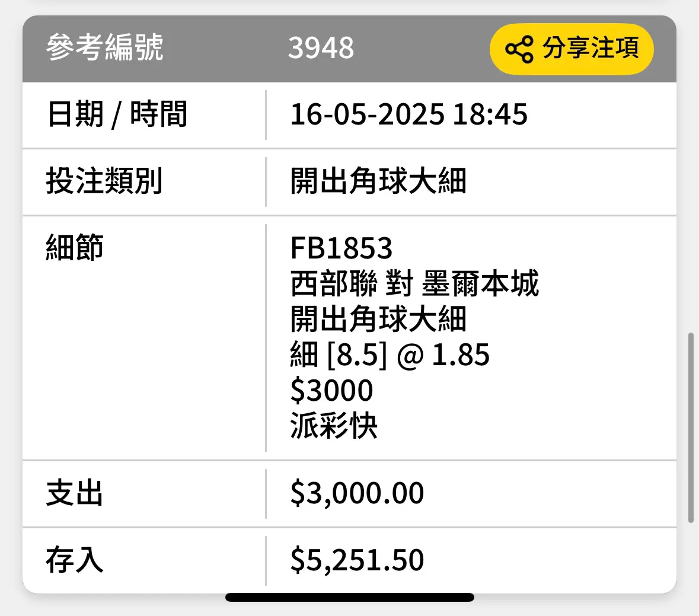Select the credit amount $5,251.50
Screen dimensions: 699x616
[357, 560]
